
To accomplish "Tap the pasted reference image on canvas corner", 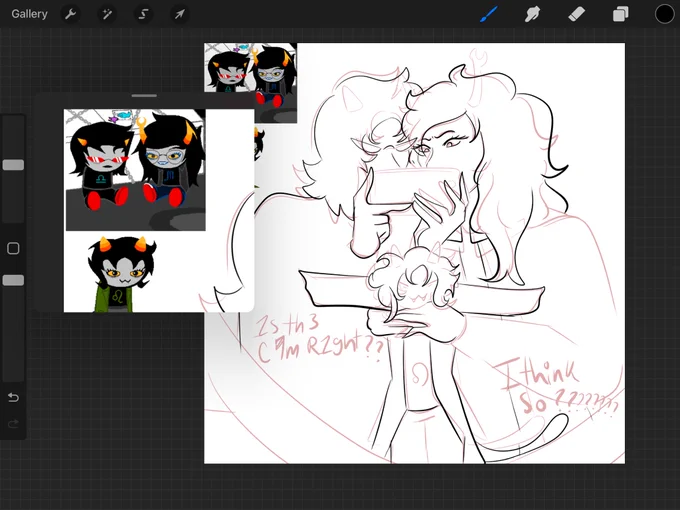I will pos(250,82).
